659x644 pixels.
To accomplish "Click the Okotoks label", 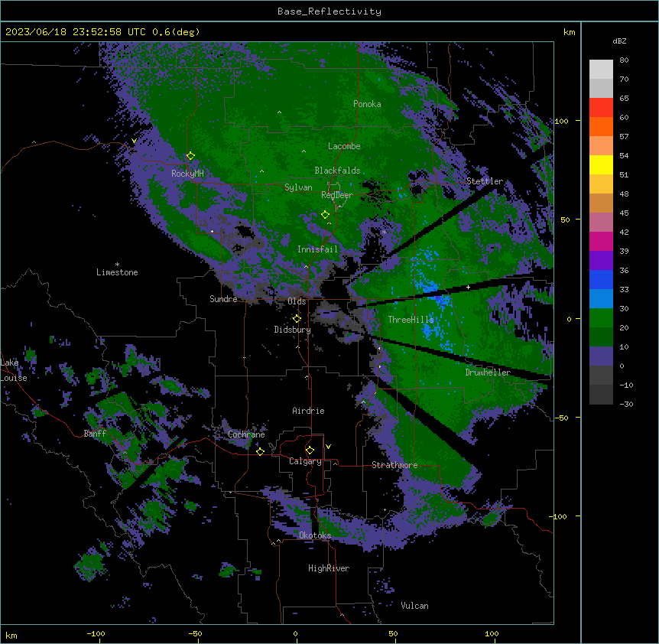I will pyautogui.click(x=315, y=535).
